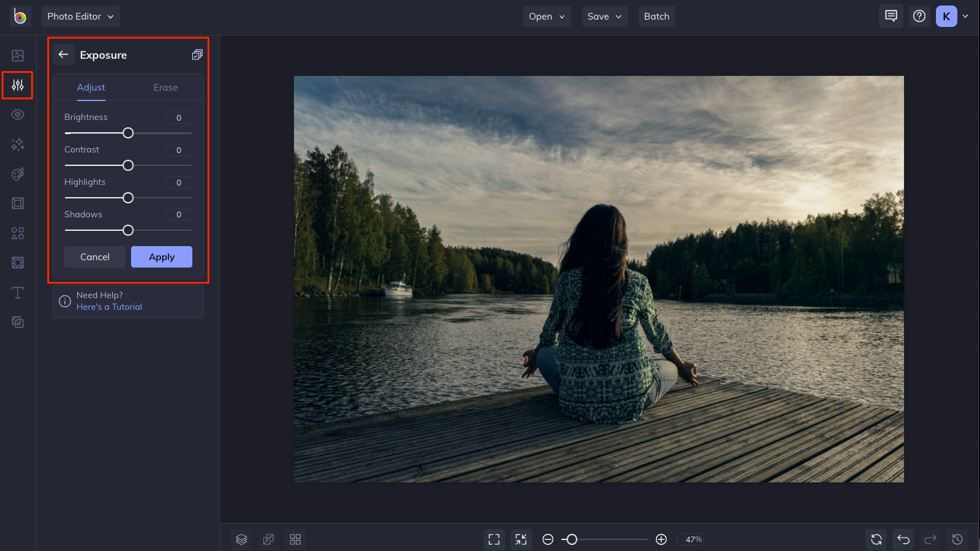
Task: Switch to the Adjust tab
Action: [x=91, y=87]
